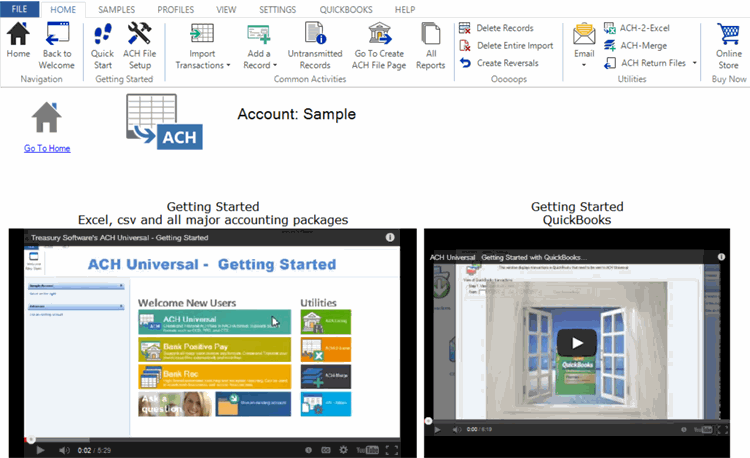Click the QuickBooks video progress bar
The width and height of the screenshot is (750, 458).
tap(577, 421)
